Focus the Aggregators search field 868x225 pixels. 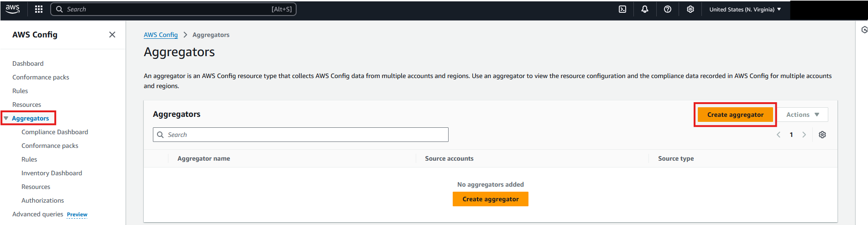(301, 135)
